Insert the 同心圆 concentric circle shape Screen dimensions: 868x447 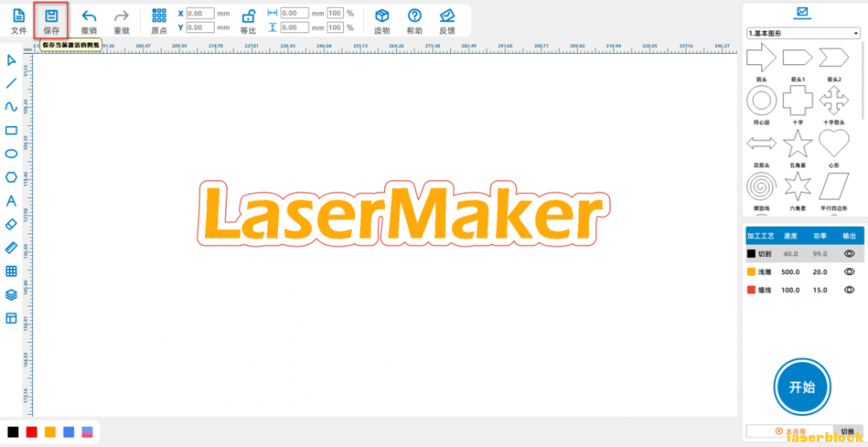pos(762,101)
